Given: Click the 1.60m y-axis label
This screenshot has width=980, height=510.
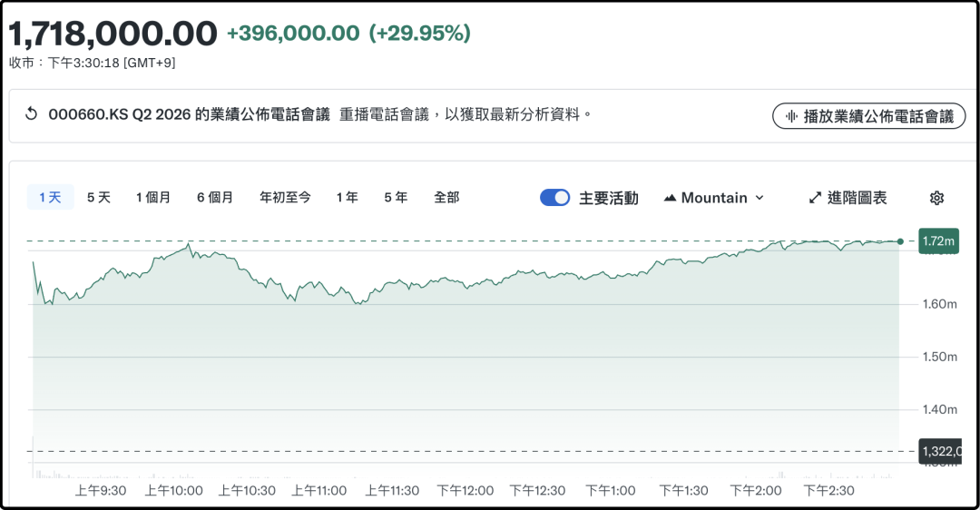Looking at the screenshot, I should [x=939, y=304].
